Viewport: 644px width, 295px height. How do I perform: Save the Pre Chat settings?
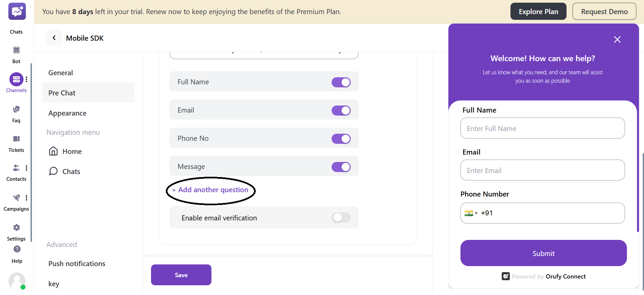(x=181, y=275)
